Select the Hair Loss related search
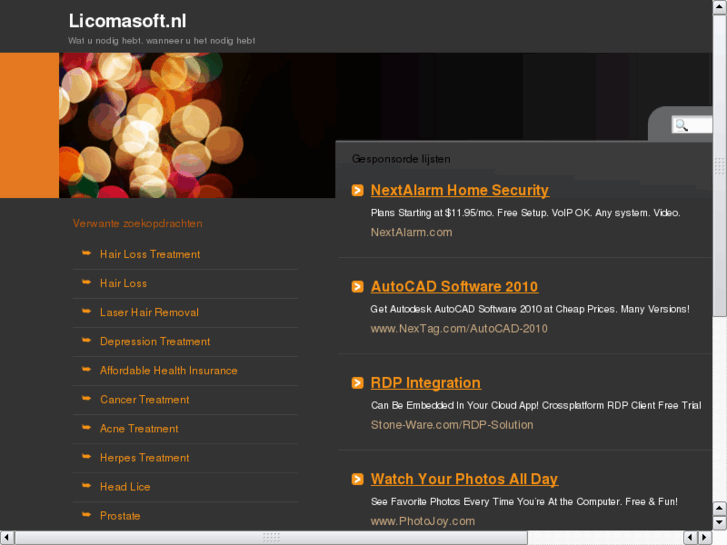 [x=123, y=283]
